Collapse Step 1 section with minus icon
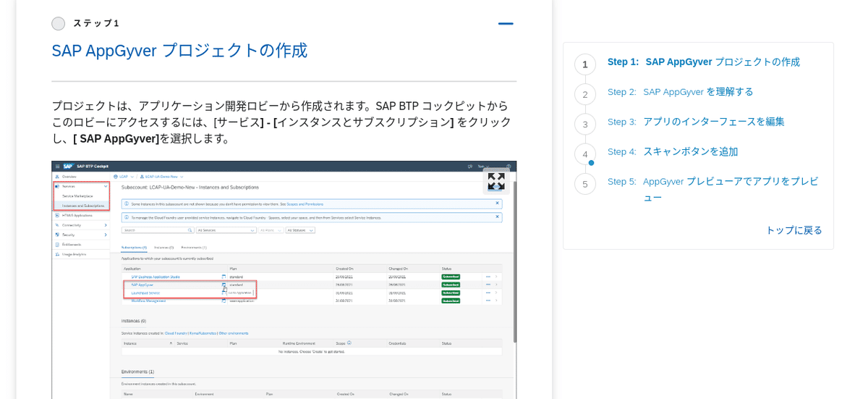This screenshot has height=399, width=868. (506, 24)
